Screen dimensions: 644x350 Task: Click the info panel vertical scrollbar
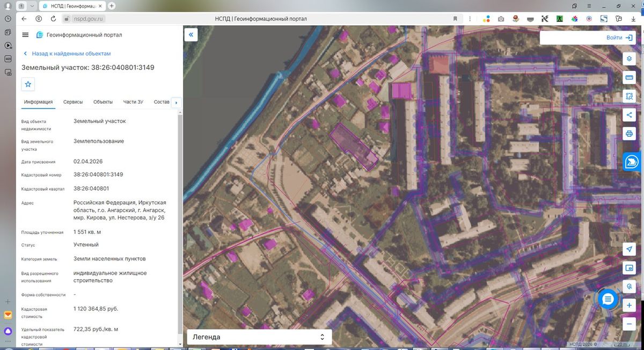180,228
